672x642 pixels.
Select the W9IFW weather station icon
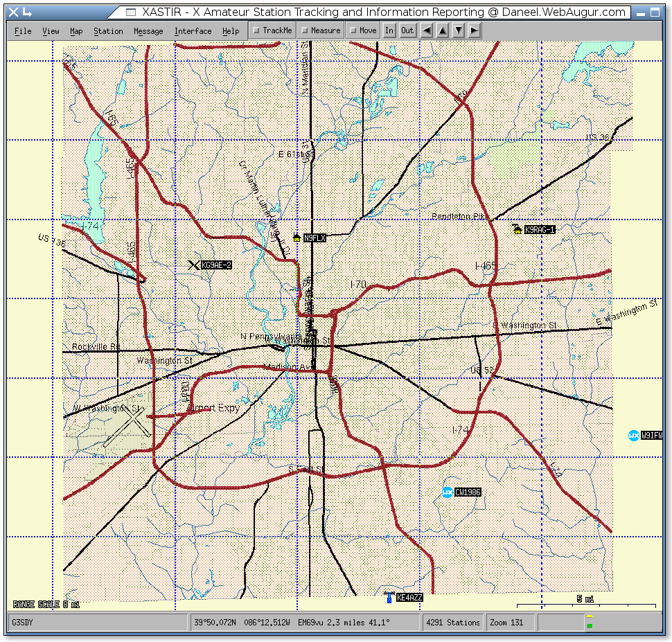[634, 436]
